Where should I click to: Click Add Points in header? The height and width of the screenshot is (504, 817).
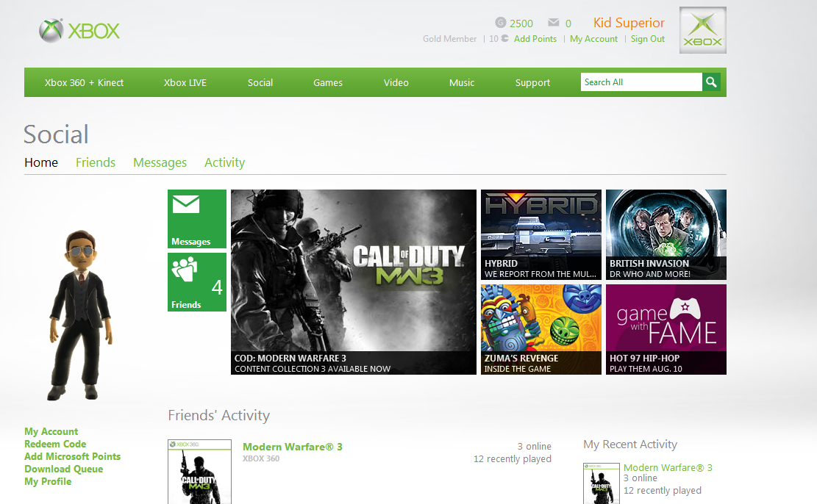tap(535, 38)
